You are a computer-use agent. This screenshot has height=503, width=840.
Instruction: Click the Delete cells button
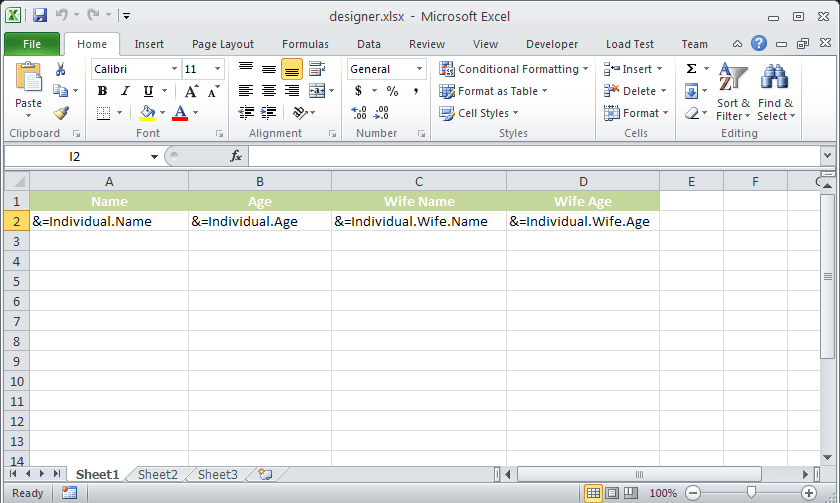click(635, 91)
